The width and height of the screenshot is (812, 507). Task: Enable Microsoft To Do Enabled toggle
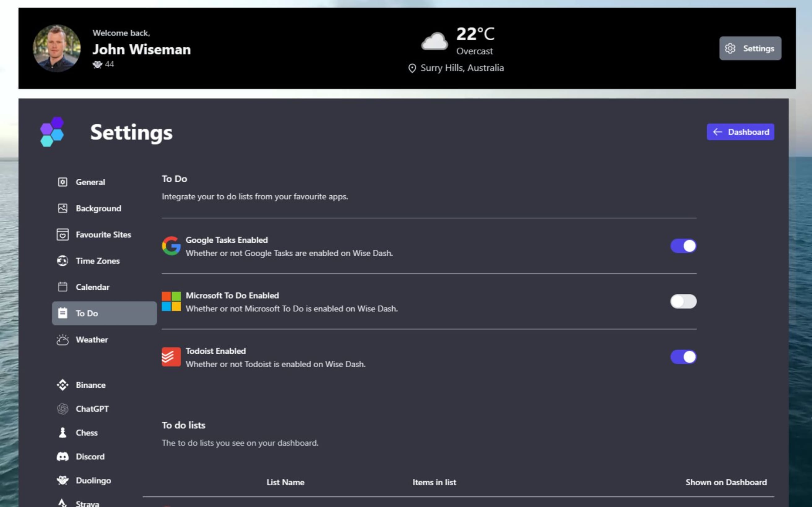(683, 301)
